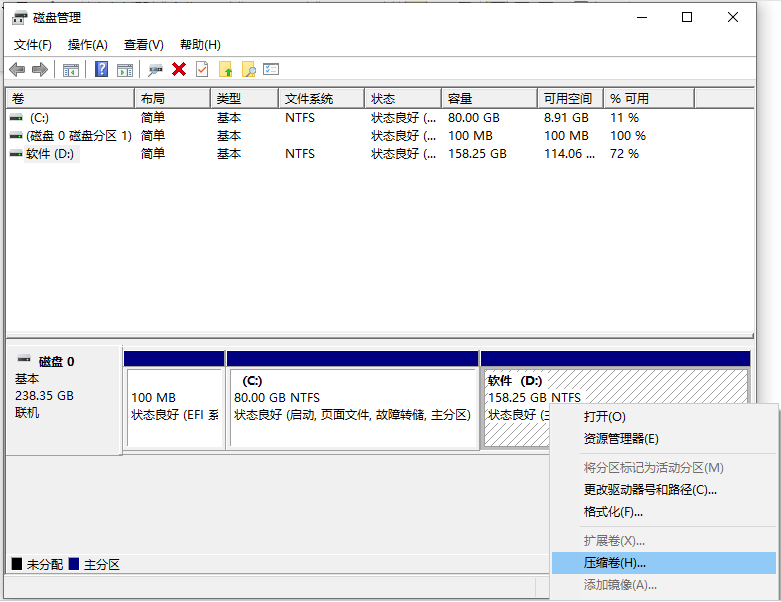Click the red X delete icon
The width and height of the screenshot is (781, 602).
179,69
